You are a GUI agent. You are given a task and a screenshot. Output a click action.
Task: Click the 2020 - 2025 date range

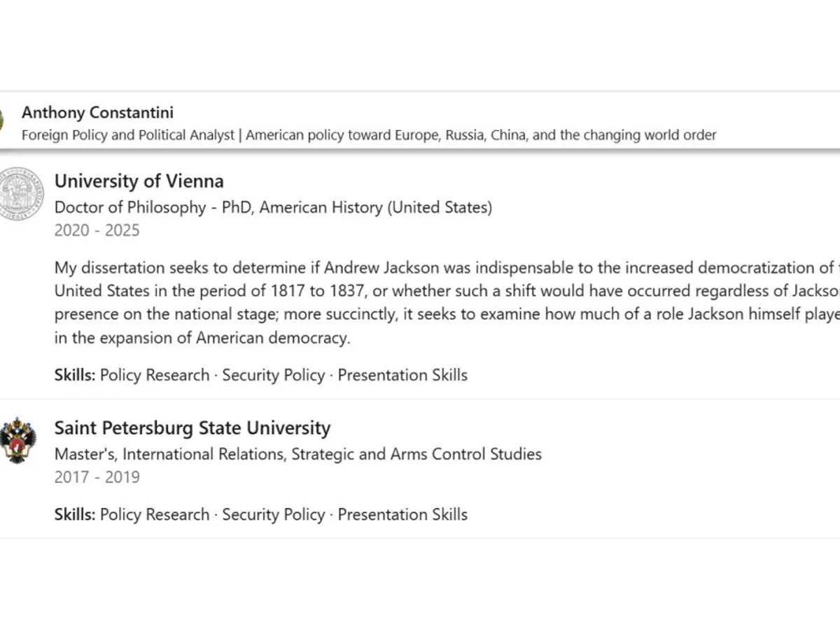pos(97,230)
